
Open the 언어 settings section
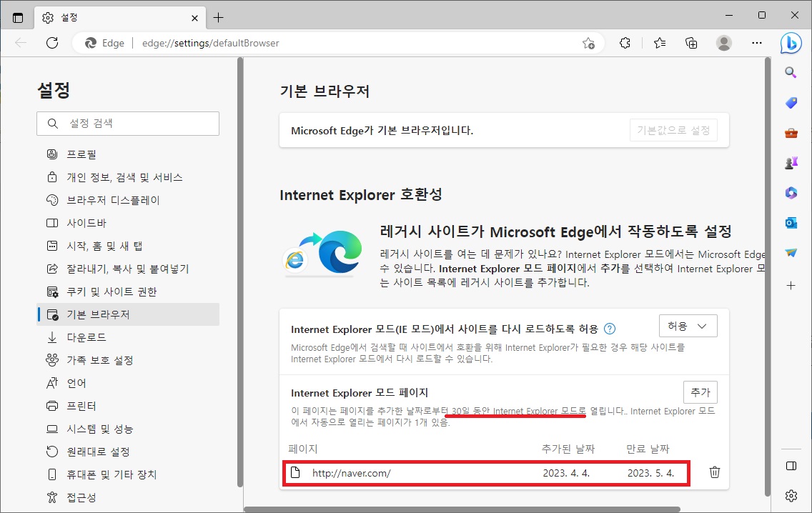point(128,383)
